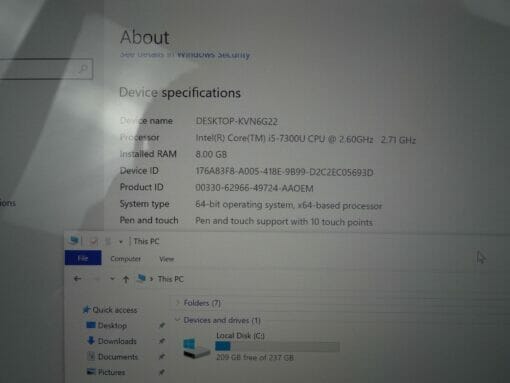
Task: Click the Documents folder icon
Action: coord(91,356)
